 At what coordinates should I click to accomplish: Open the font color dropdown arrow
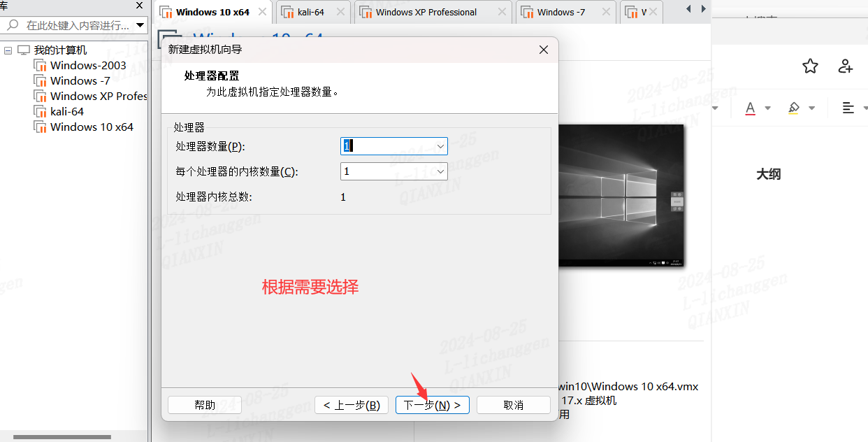(768, 108)
